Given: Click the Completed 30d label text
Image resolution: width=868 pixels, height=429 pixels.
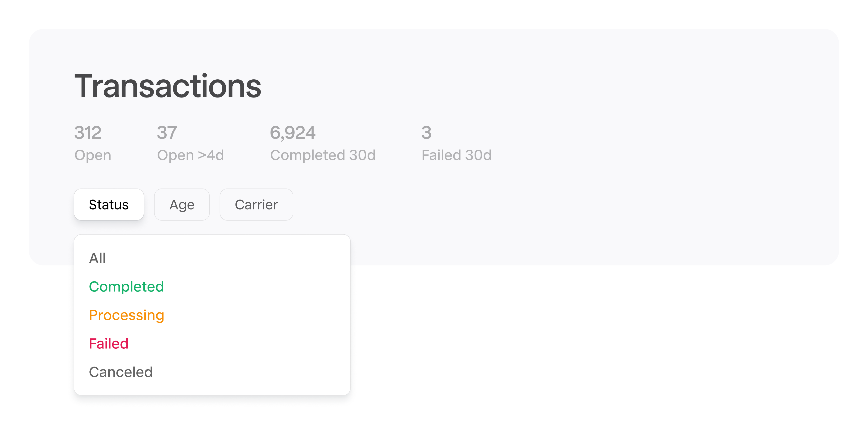Looking at the screenshot, I should coord(323,155).
